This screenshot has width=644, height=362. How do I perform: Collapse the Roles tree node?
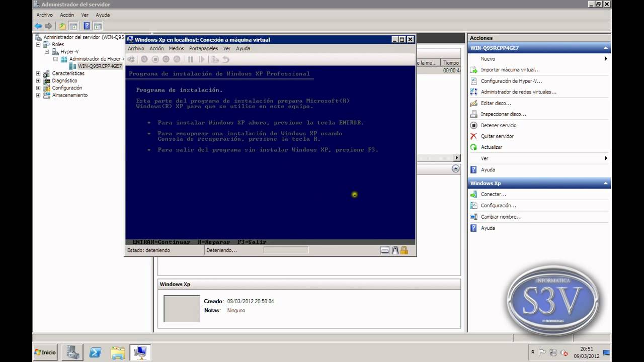38,44
